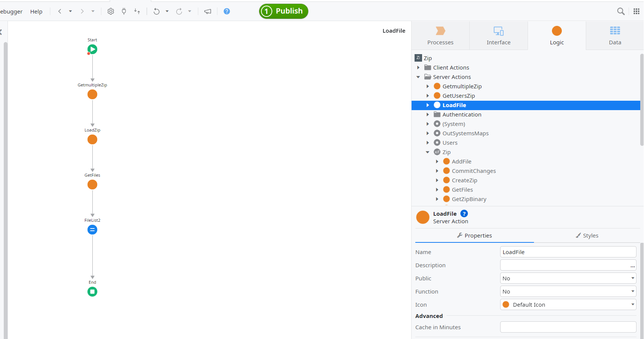Click the green Publish button

[x=284, y=11]
